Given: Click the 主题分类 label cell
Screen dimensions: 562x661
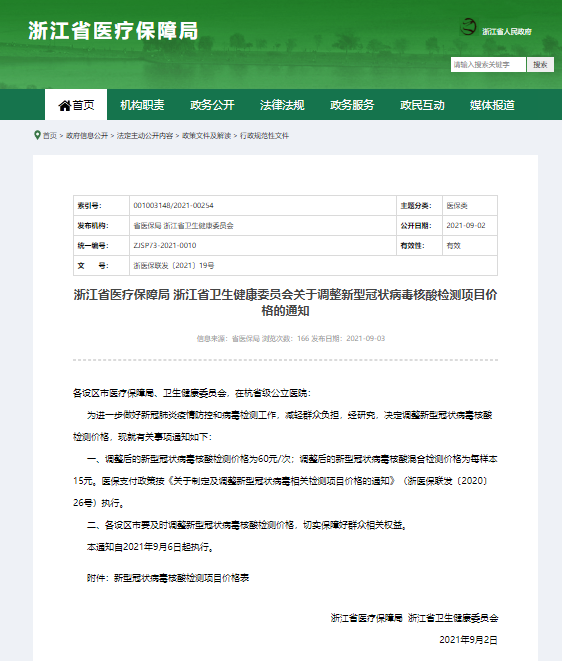Looking at the screenshot, I should pyautogui.click(x=419, y=205).
